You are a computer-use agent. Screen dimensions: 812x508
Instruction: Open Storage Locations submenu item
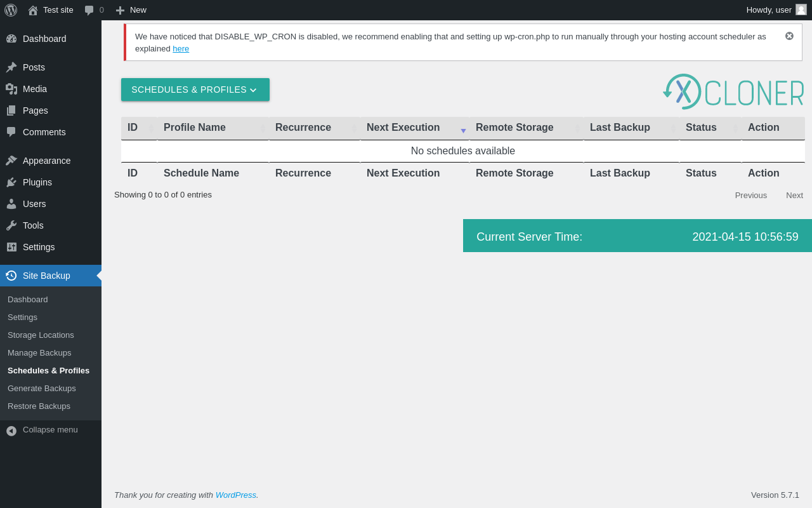(x=41, y=335)
